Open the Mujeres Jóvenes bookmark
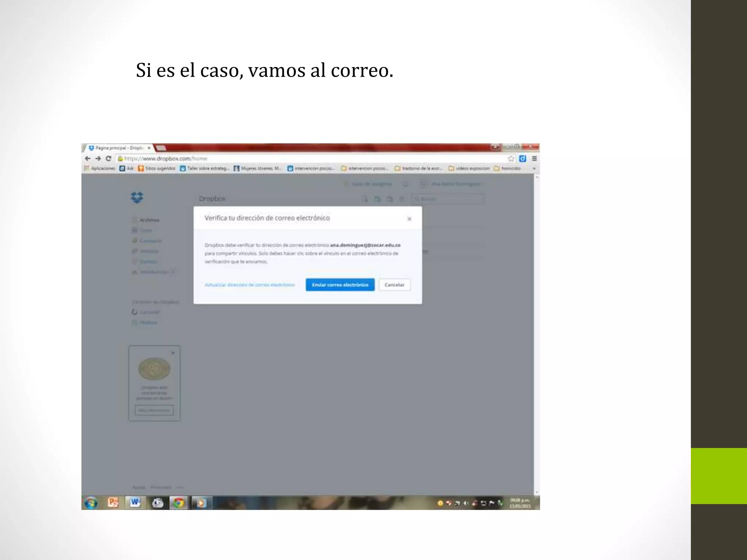Screen dimensions: 747x560 click(x=258, y=168)
